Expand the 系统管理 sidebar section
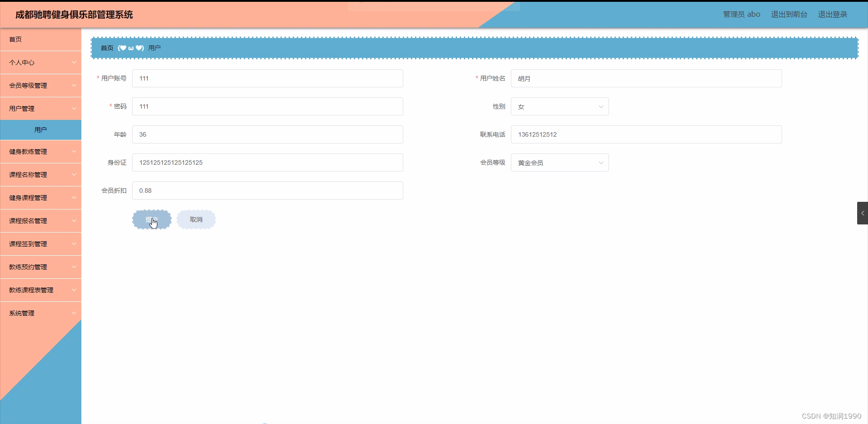This screenshot has height=424, width=868. pos(41,313)
